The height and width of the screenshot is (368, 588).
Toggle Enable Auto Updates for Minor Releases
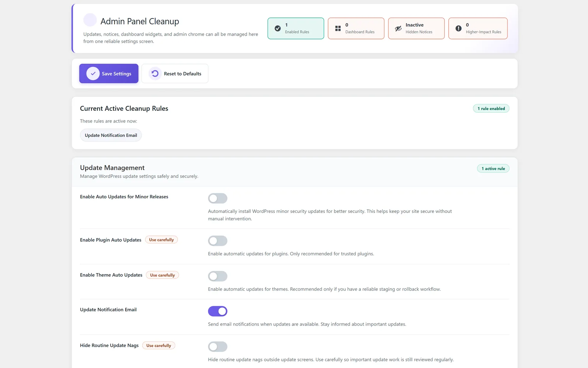(x=218, y=198)
